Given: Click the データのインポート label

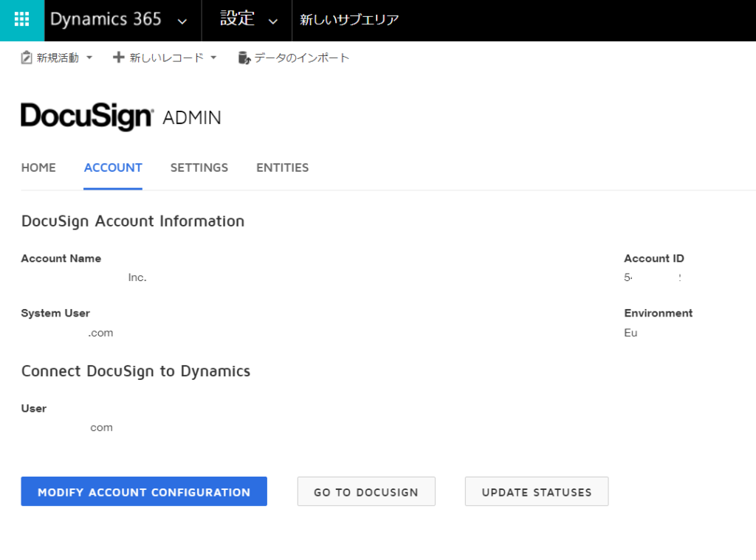Looking at the screenshot, I should click(301, 58).
